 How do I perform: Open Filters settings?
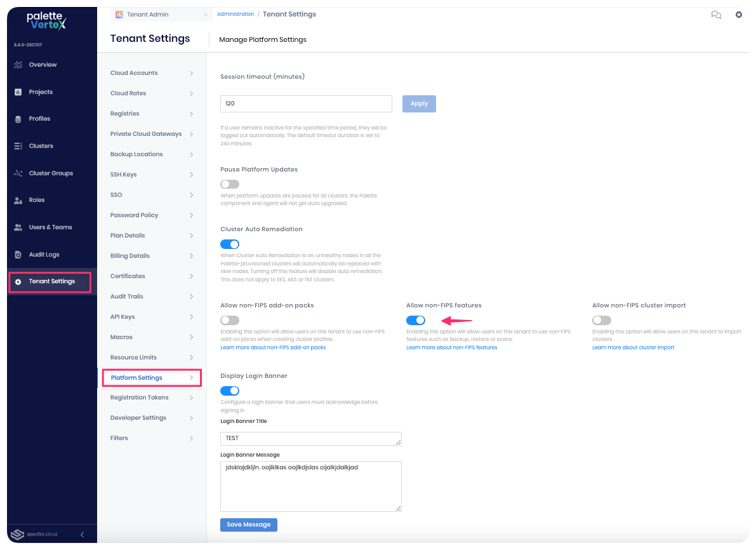coord(152,438)
